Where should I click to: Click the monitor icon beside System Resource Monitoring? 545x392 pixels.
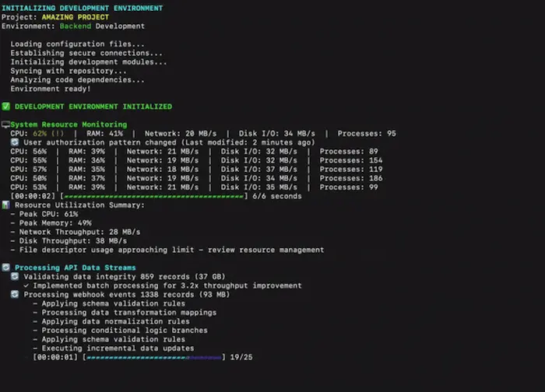pyautogui.click(x=5, y=124)
